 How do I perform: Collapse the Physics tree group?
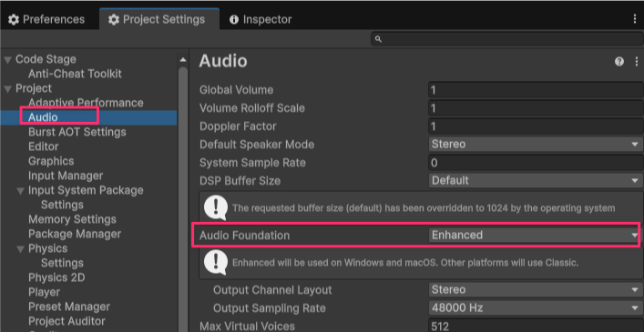[x=20, y=249]
